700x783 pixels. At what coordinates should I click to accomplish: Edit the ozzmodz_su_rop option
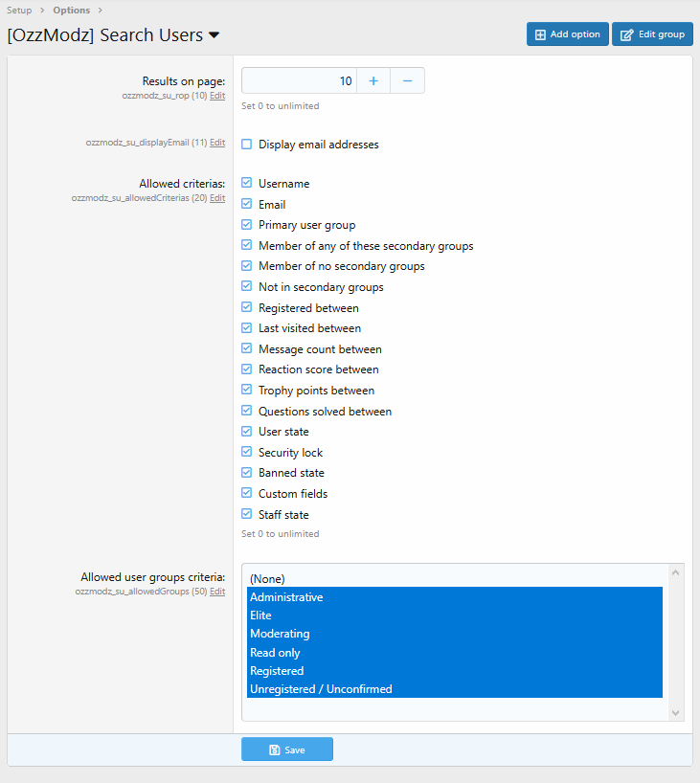coord(217,96)
